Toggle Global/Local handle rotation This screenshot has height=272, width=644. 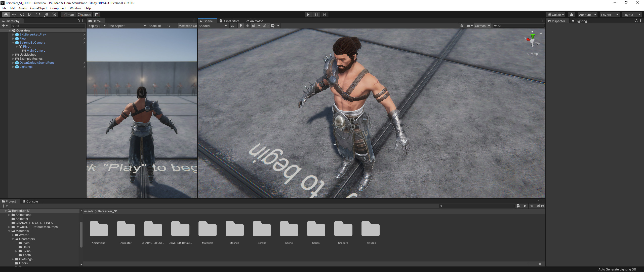pyautogui.click(x=85, y=15)
